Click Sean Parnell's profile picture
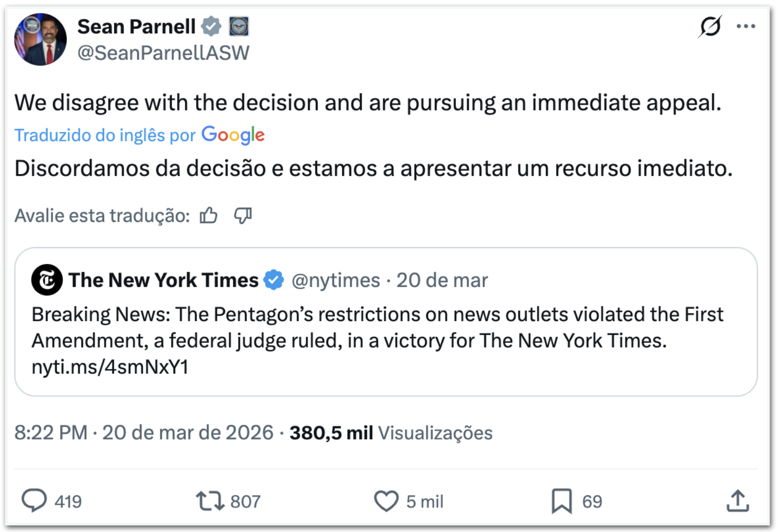778x532 pixels. 40,39
